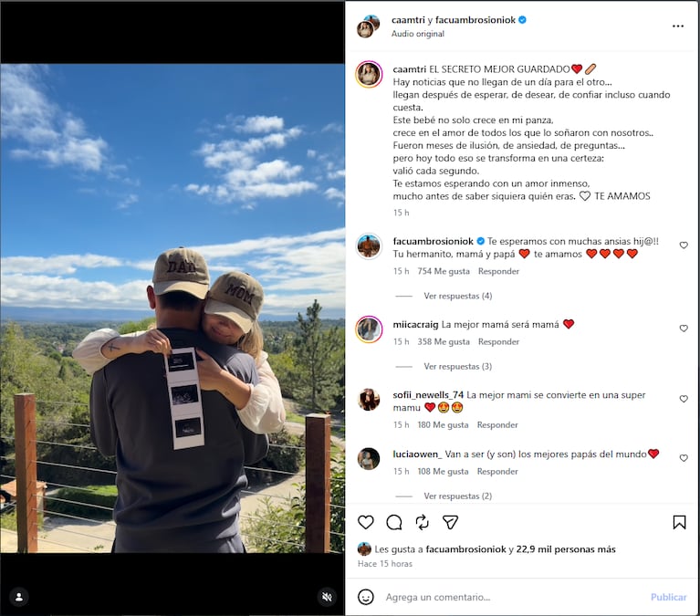Click the repost arrows icon

(x=422, y=522)
